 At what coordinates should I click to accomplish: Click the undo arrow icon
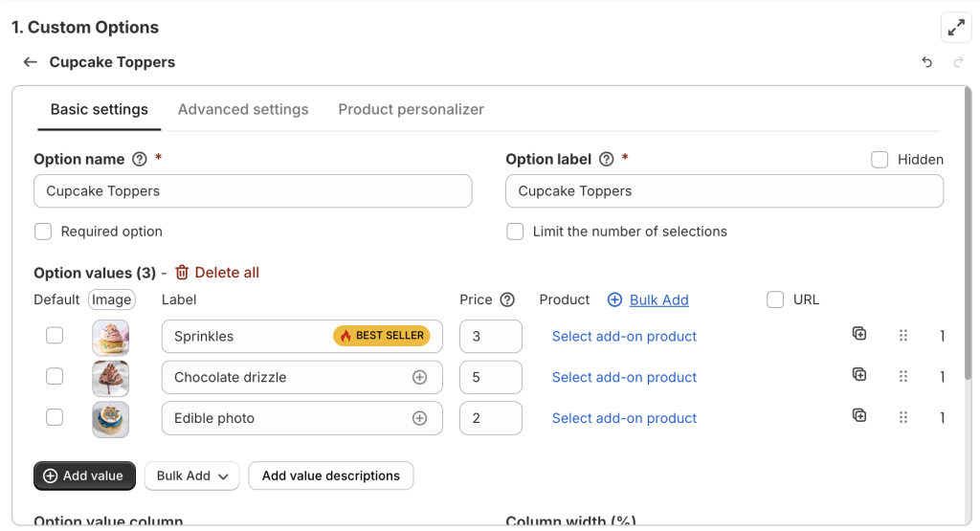click(926, 62)
